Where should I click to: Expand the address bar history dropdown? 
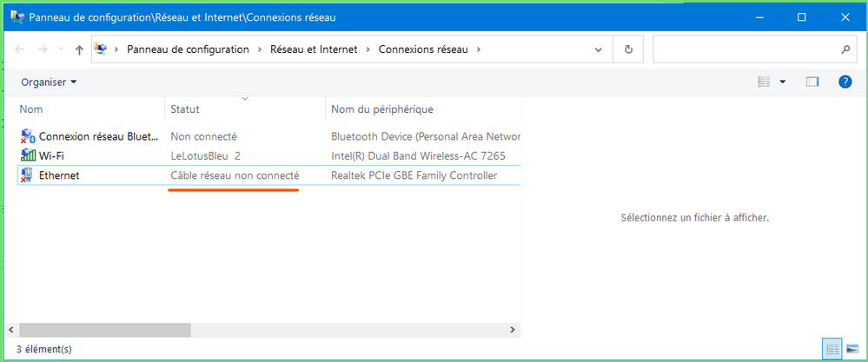(598, 50)
